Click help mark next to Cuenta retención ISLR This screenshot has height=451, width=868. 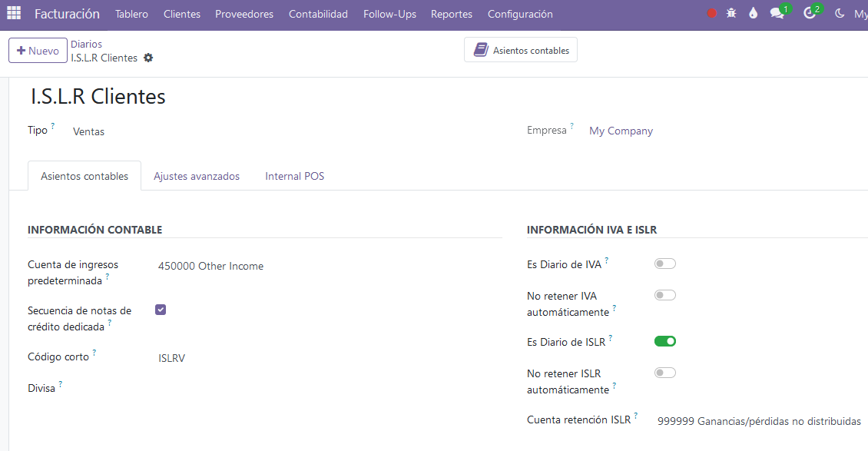click(636, 416)
